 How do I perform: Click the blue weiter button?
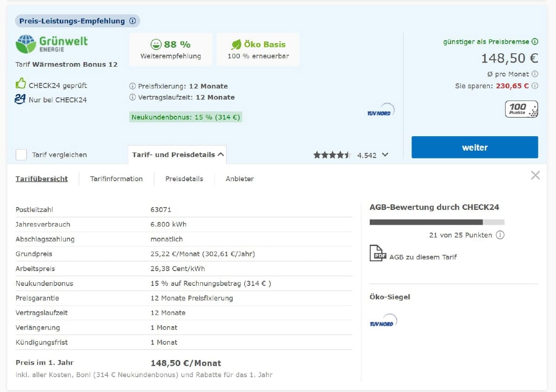pyautogui.click(x=475, y=147)
